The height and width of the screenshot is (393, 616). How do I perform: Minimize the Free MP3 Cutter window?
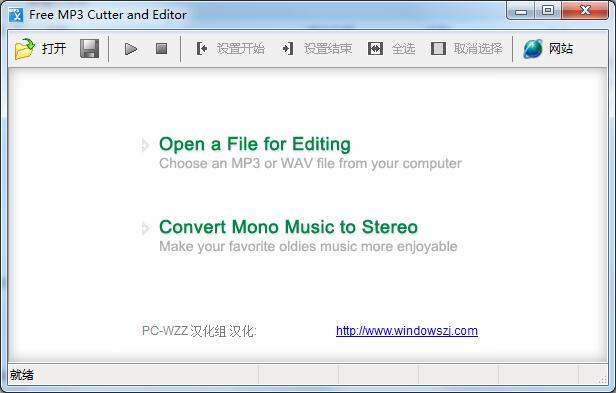(521, 11)
